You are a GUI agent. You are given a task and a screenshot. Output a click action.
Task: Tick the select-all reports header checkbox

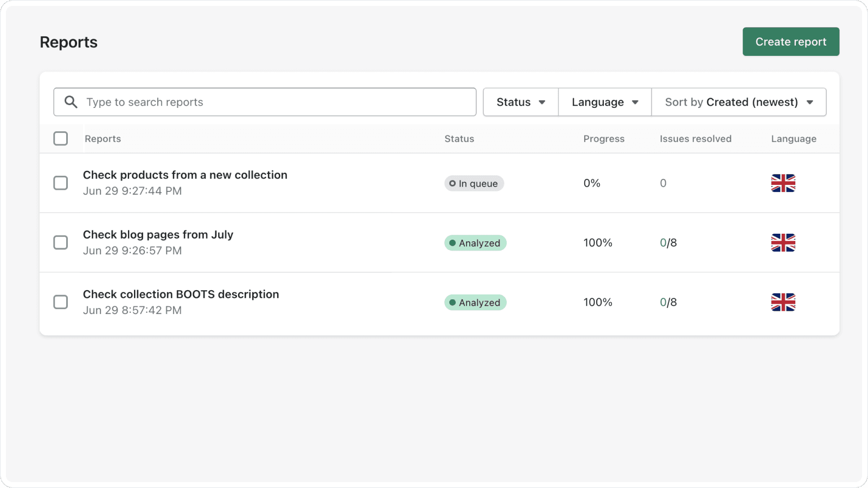tap(61, 139)
